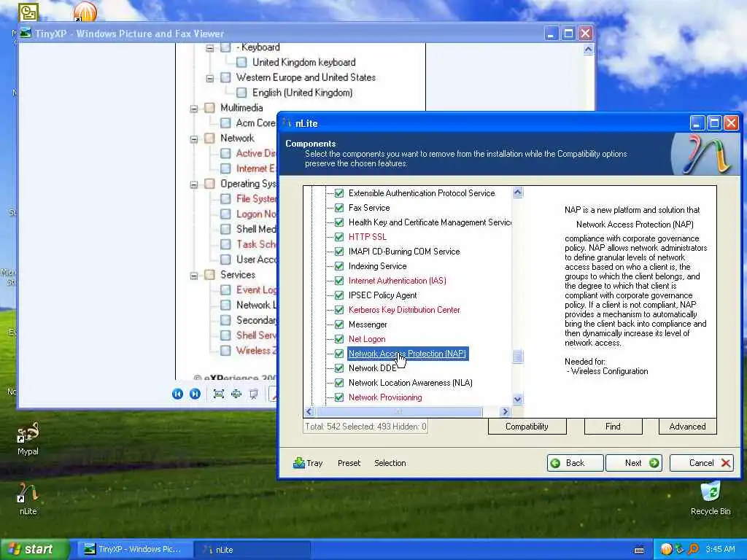Open the nLite desktop shortcut
This screenshot has width=747, height=560.
28,499
